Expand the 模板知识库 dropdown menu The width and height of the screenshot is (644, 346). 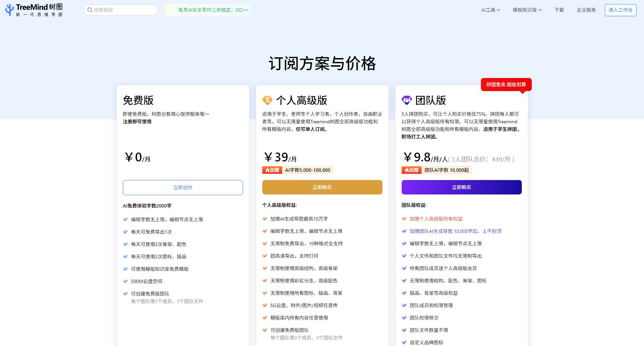(527, 10)
